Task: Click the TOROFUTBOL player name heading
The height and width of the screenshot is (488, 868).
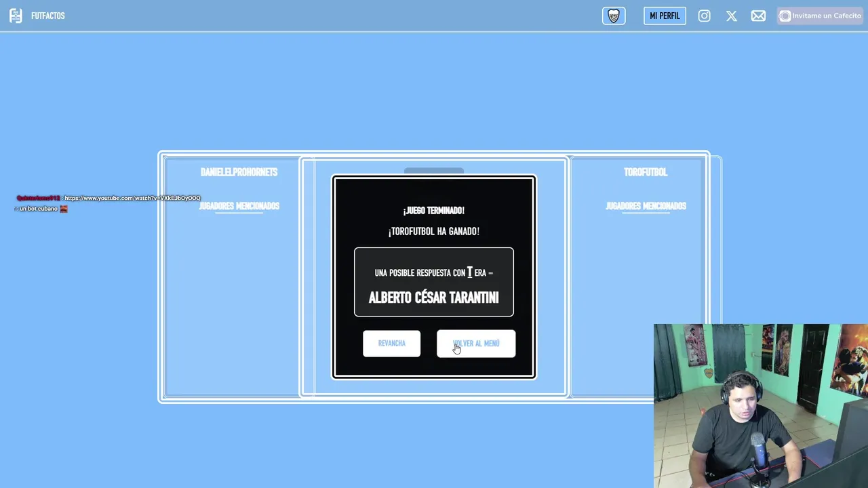Action: coord(646,172)
